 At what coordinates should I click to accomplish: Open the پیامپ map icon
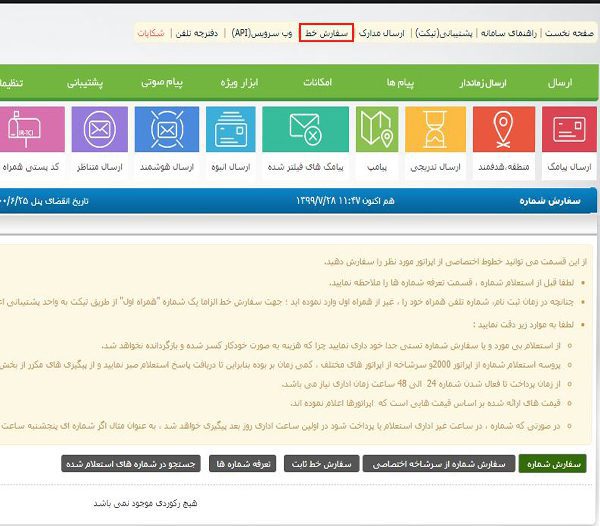point(377,129)
